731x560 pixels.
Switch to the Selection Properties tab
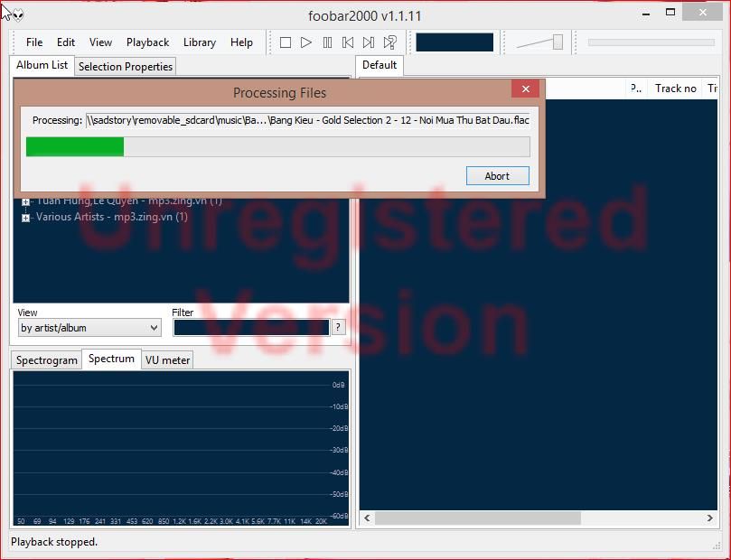click(126, 67)
